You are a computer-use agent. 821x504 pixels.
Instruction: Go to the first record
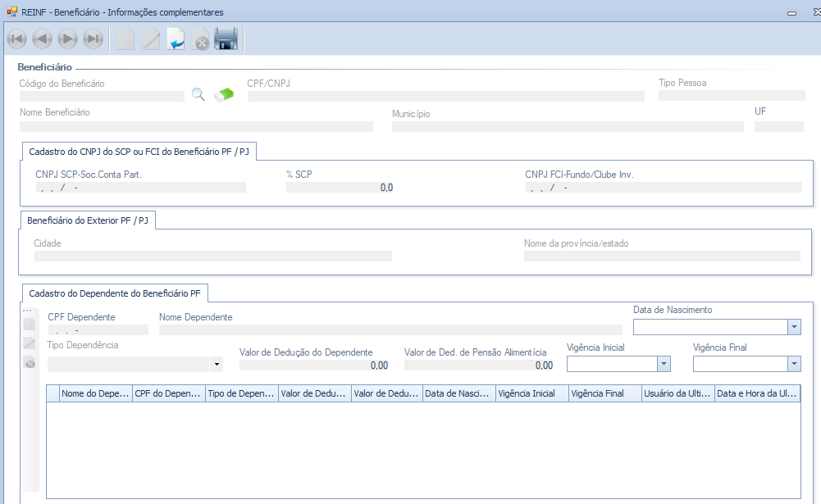pos(16,39)
